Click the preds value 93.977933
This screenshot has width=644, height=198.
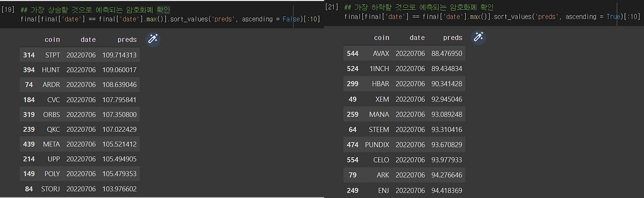click(447, 160)
